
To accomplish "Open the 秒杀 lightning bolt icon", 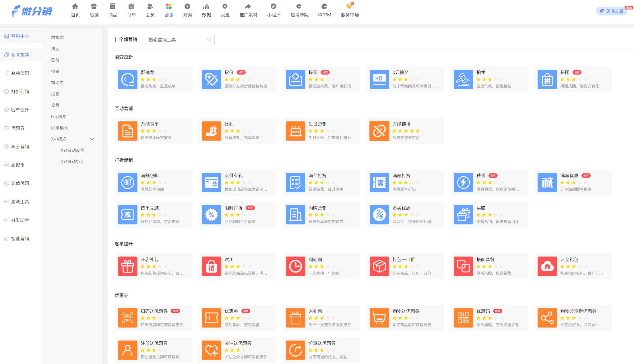I will click(463, 183).
